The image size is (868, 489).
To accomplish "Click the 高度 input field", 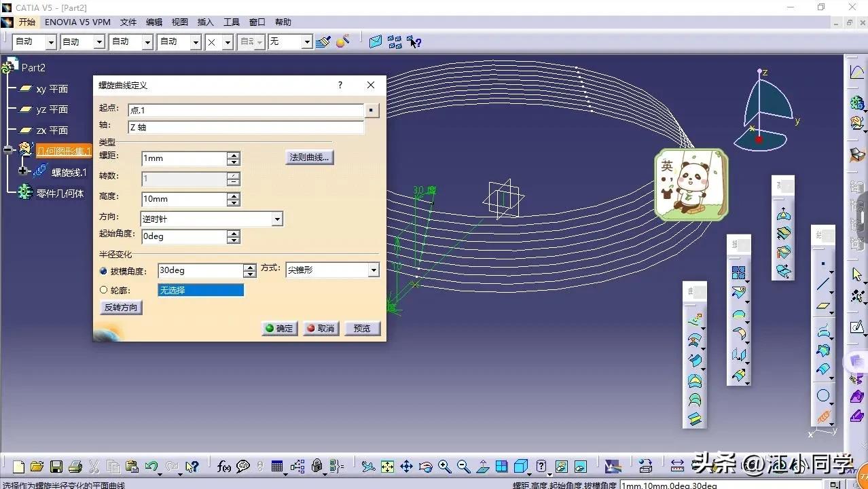I will point(183,199).
